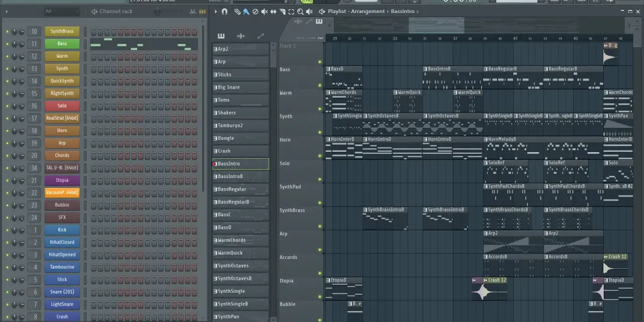644x322 pixels.
Task: Open the All channel filter dropdown
Action: point(63,11)
